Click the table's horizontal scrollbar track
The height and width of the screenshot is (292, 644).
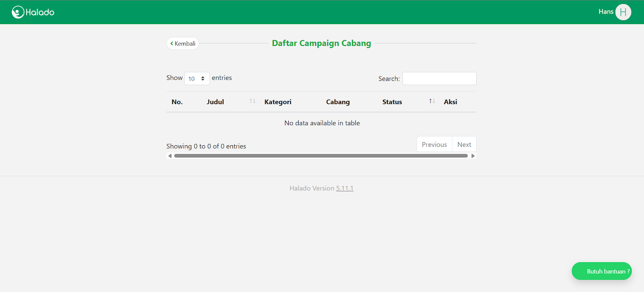[321, 156]
